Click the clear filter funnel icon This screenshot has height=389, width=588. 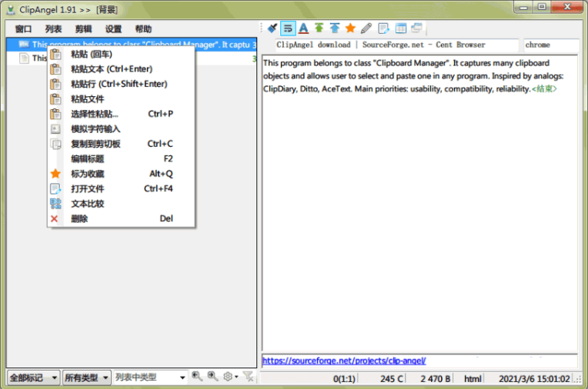pyautogui.click(x=249, y=376)
